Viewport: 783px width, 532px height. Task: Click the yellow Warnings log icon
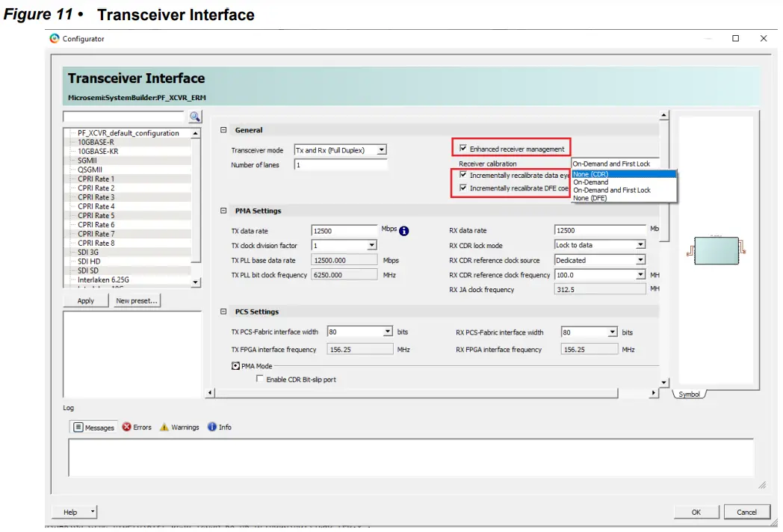pos(163,427)
